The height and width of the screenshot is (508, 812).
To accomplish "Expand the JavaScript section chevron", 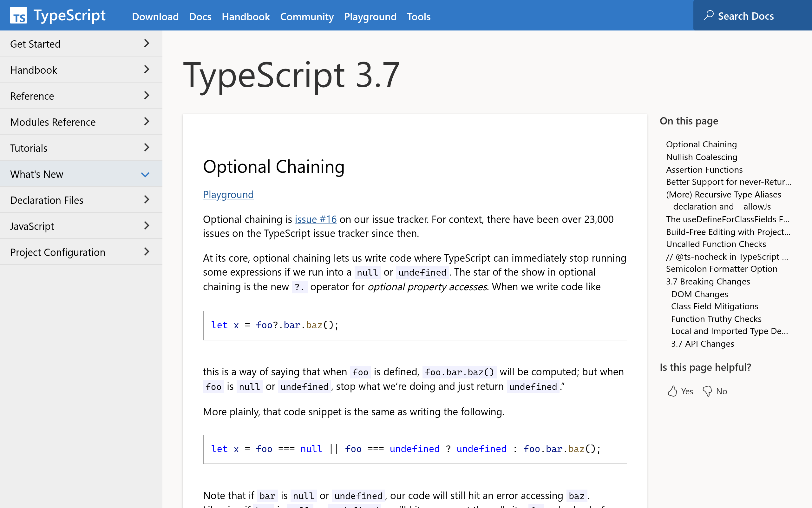I will 146,226.
